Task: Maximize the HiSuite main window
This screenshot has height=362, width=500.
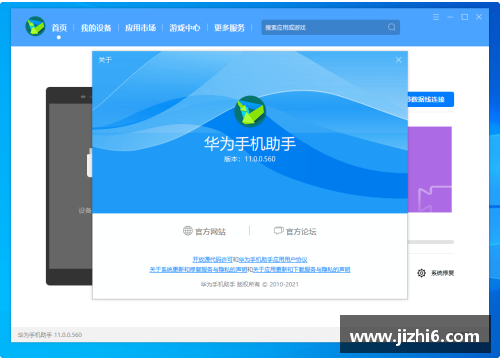Action: [465, 17]
